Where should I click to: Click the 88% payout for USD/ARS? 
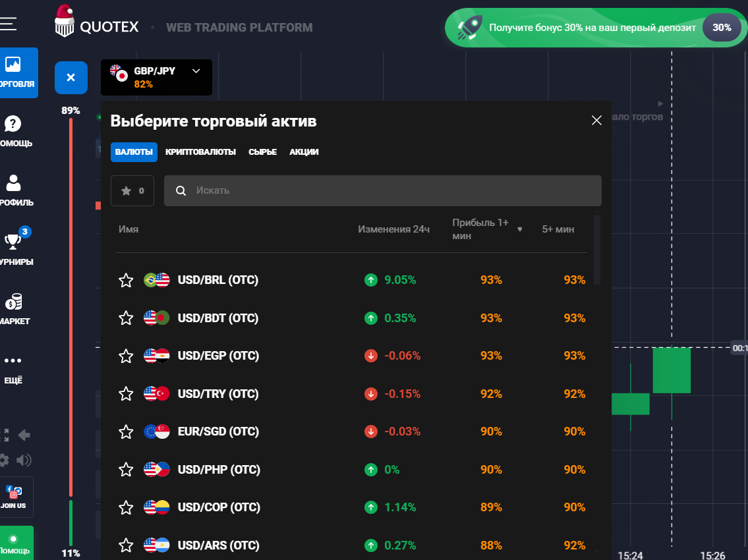tap(491, 546)
